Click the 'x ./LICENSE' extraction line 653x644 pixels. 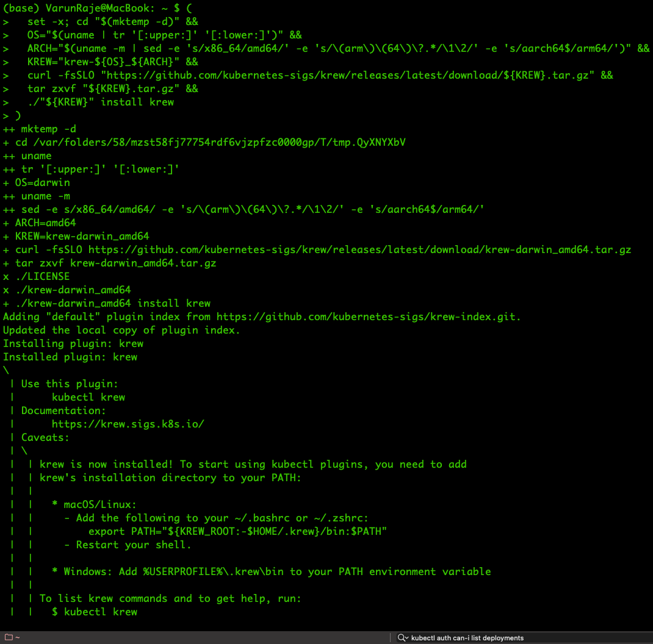[36, 276]
